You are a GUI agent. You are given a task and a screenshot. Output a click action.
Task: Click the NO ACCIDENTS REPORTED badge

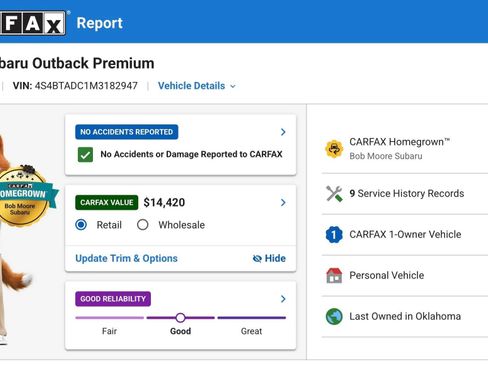tap(127, 132)
